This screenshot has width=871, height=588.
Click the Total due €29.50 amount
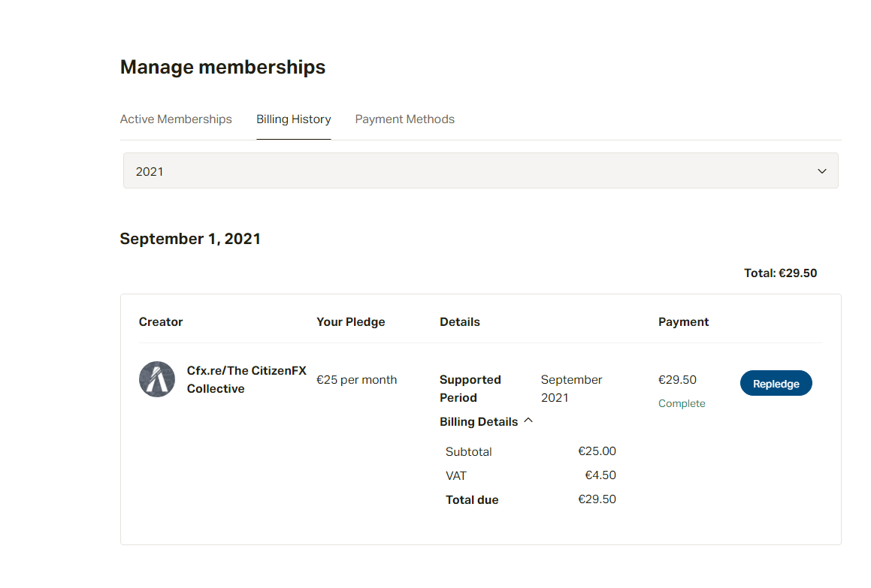tap(597, 499)
